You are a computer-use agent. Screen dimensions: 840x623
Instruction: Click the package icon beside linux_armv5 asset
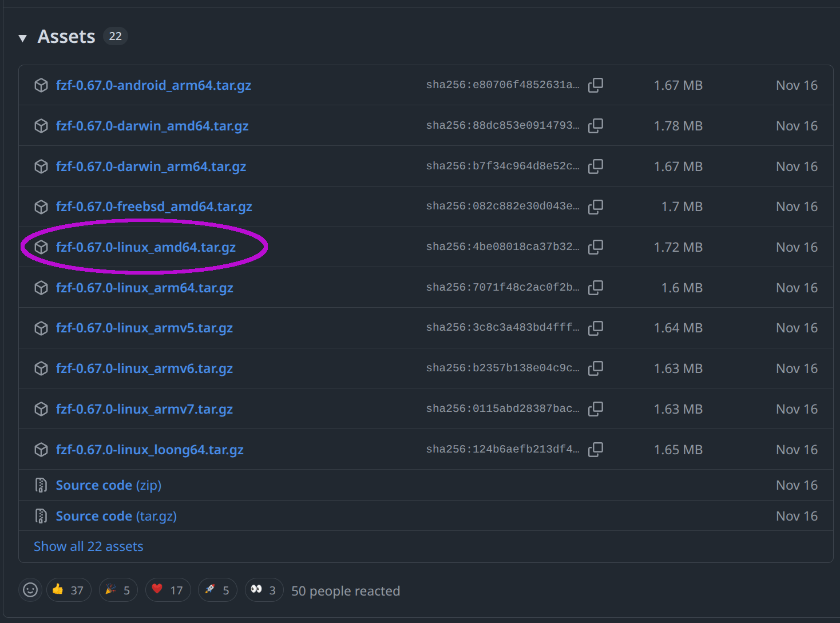point(41,328)
